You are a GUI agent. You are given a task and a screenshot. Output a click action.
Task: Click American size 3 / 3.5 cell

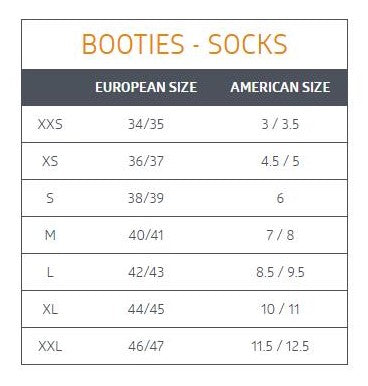point(280,124)
